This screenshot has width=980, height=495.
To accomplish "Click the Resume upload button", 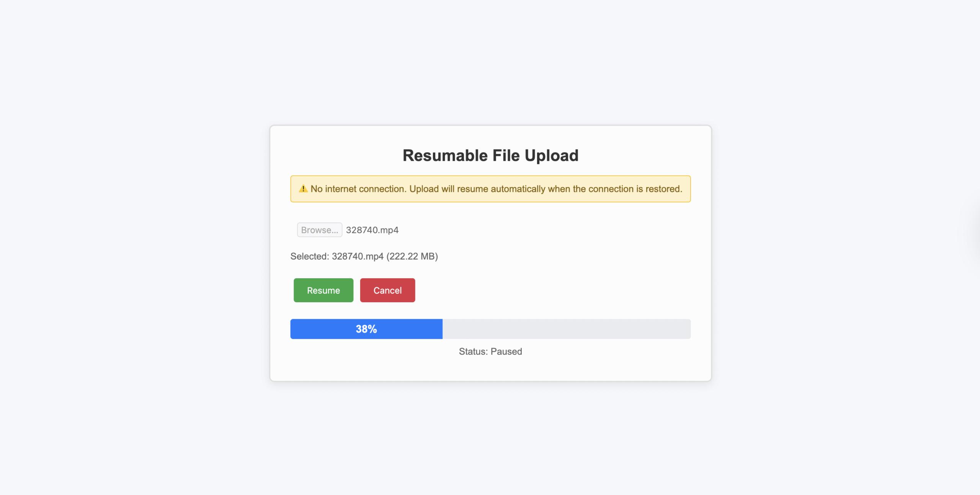I will pyautogui.click(x=323, y=290).
